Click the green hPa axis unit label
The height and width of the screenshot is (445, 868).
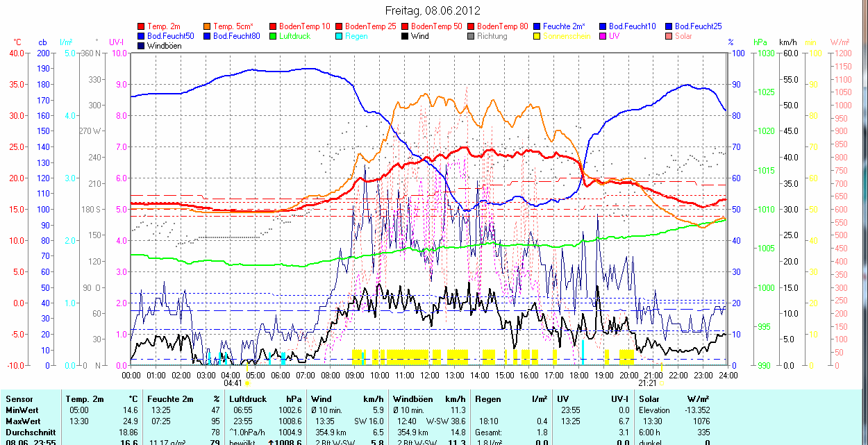coord(760,43)
